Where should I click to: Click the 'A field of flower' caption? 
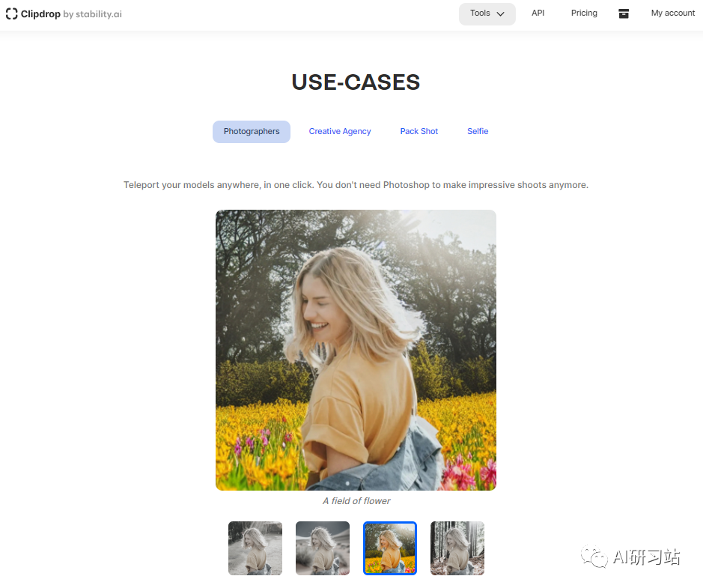356,501
